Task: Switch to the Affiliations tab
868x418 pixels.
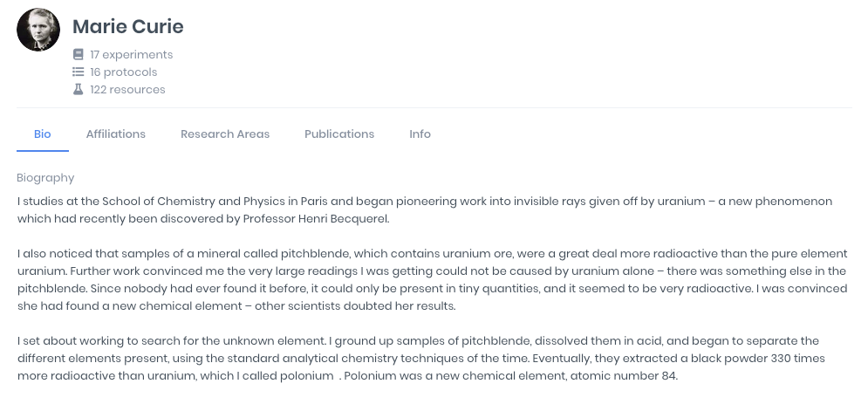Action: click(116, 134)
